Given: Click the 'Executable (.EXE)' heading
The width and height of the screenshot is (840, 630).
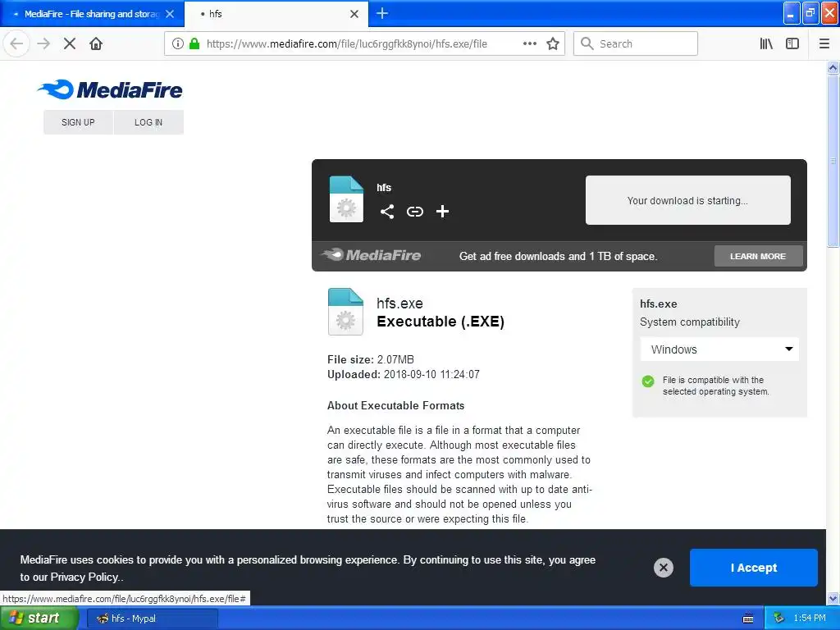Looking at the screenshot, I should coord(441,322).
